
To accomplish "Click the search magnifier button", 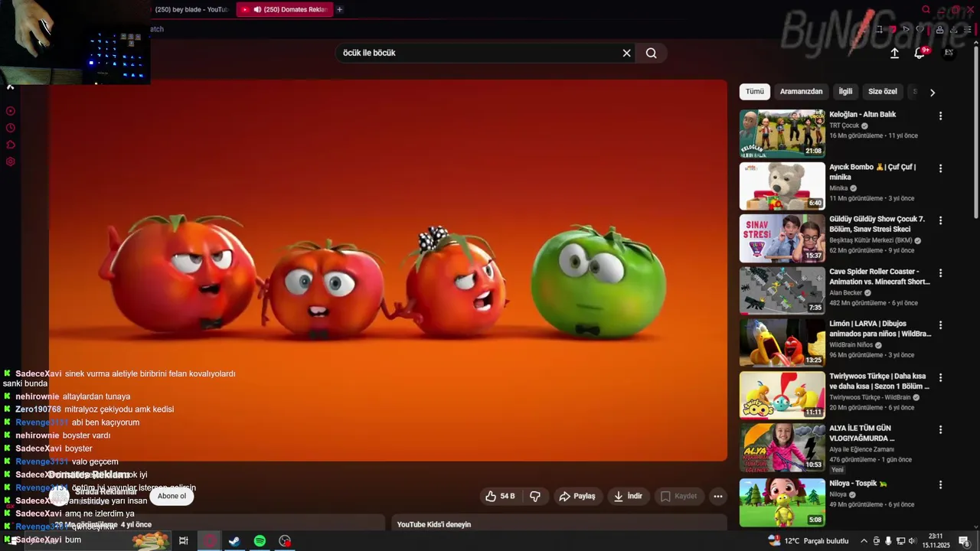I will pos(651,53).
